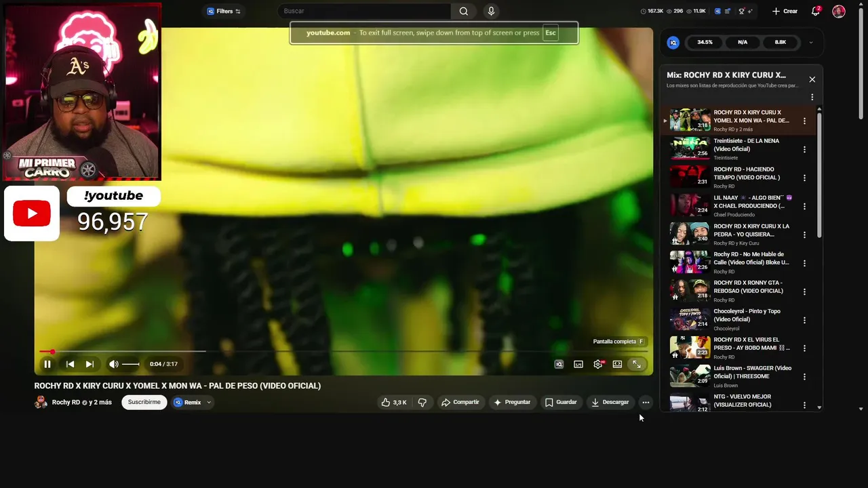Click the vidIQ logo in the stats panel
Viewport: 868px width, 488px height.
[673, 42]
